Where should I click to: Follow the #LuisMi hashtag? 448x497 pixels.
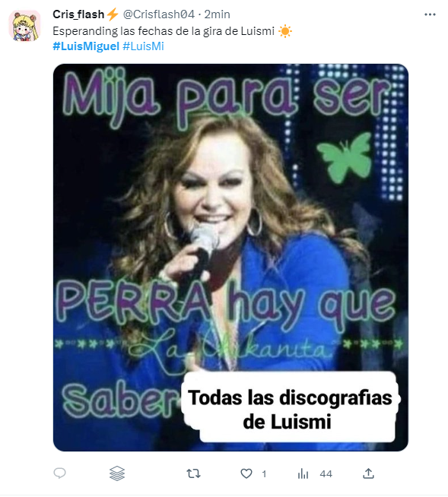coord(143,46)
